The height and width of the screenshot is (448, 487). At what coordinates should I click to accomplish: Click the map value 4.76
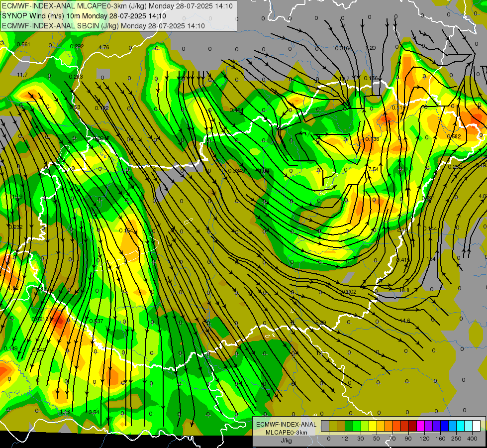[x=104, y=48]
